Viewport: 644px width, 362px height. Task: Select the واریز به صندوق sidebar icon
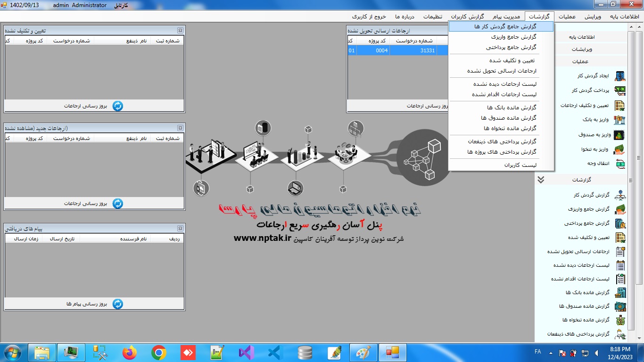pyautogui.click(x=620, y=135)
